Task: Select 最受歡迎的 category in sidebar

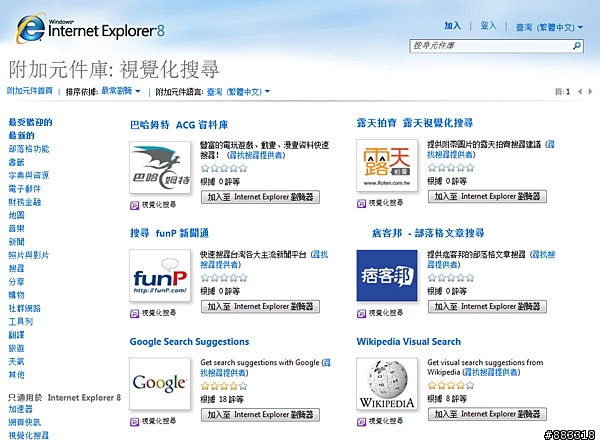Action: pyautogui.click(x=30, y=122)
